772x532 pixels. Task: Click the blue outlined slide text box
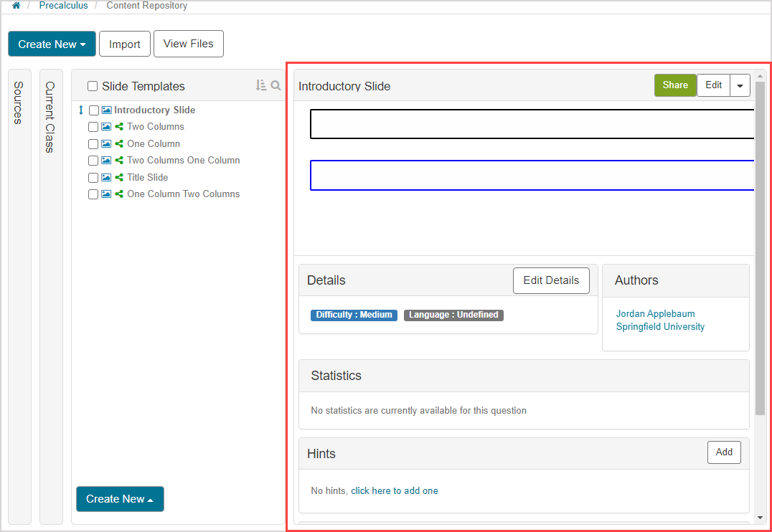531,176
